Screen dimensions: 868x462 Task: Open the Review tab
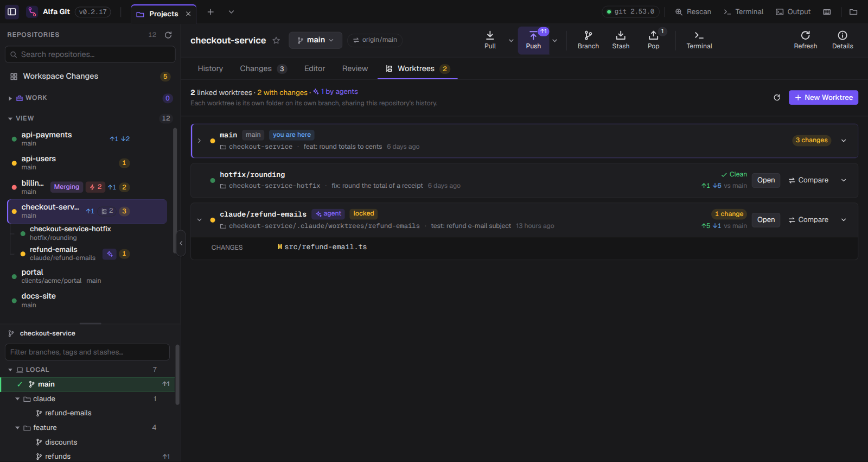click(x=355, y=68)
